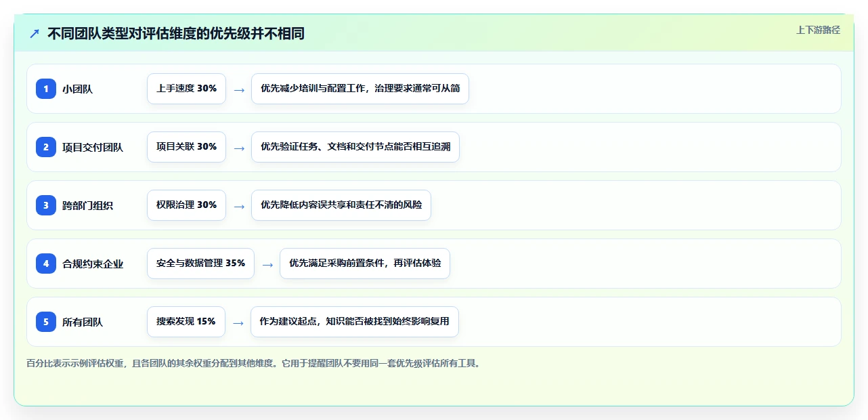Image resolution: width=868 pixels, height=420 pixels.
Task: Click the 上手速度 30% chip
Action: coord(186,89)
